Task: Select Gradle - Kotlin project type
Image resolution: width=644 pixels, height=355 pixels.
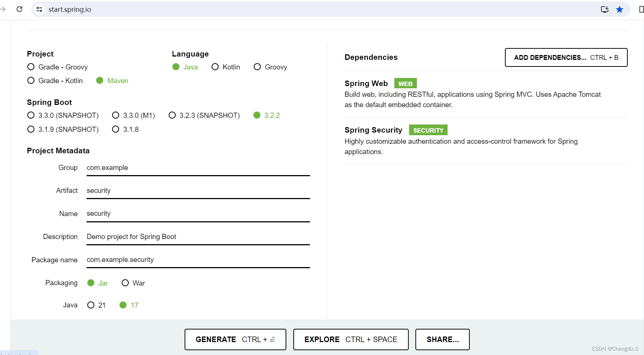Action: pos(55,81)
